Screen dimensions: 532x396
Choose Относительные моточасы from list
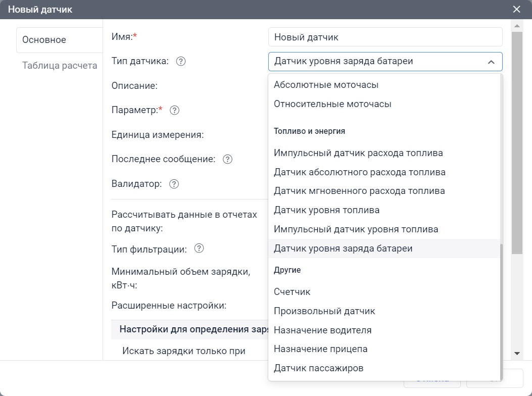click(332, 104)
